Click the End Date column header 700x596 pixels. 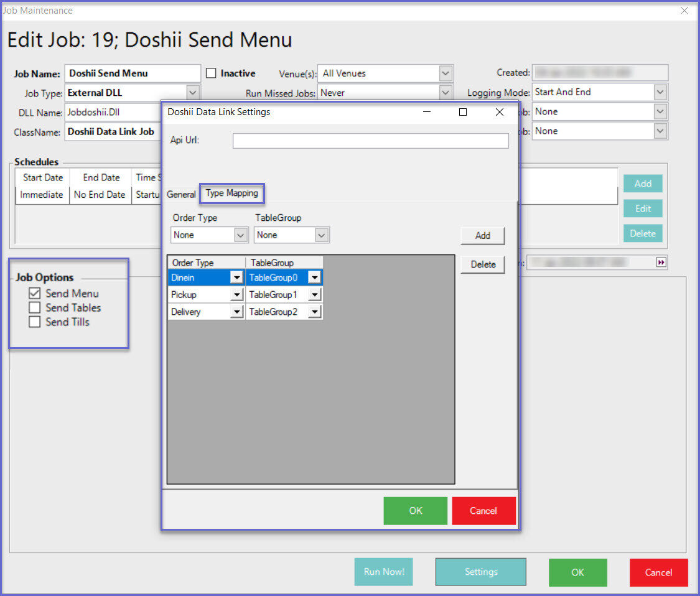coord(101,178)
